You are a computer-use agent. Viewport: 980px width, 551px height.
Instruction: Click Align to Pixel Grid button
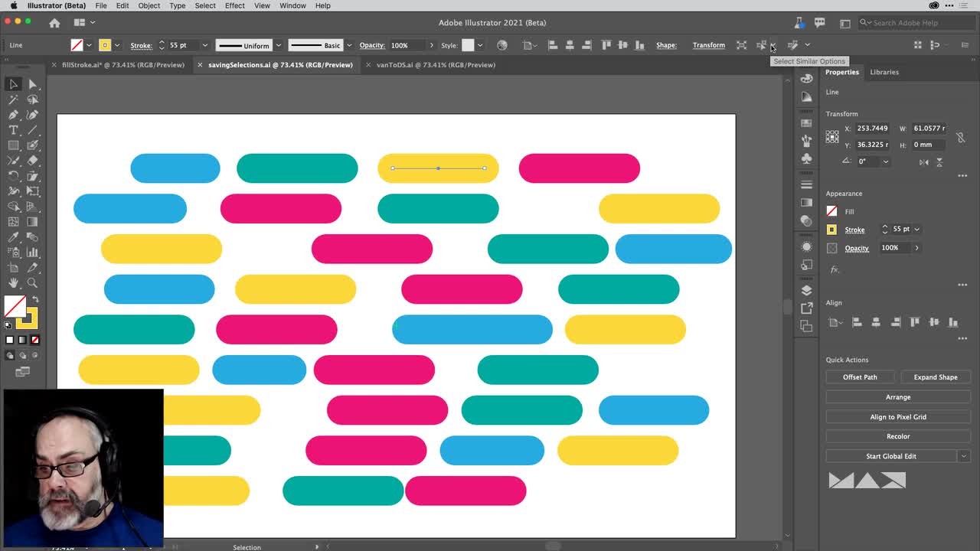coord(898,417)
